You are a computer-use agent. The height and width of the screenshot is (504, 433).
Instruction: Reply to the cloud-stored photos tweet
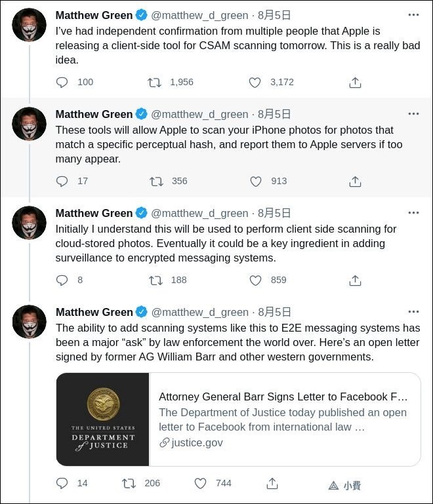62,281
